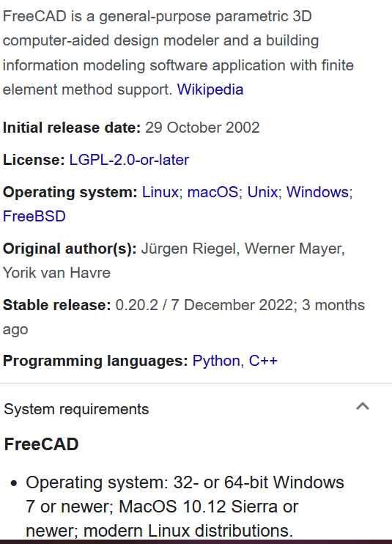Collapse the System requirements chevron arrow
This screenshot has height=544, width=392.
pos(363,406)
